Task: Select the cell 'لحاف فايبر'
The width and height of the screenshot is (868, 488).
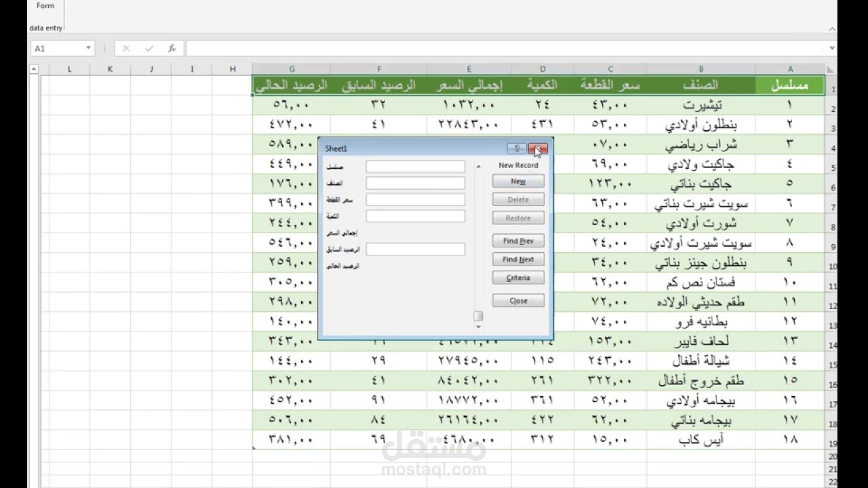Action: 701,341
